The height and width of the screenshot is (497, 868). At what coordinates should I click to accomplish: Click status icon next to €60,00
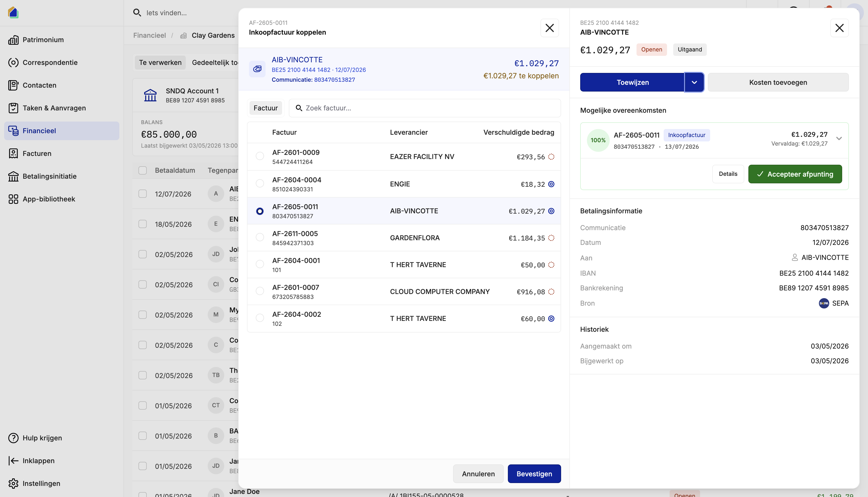pyautogui.click(x=551, y=319)
